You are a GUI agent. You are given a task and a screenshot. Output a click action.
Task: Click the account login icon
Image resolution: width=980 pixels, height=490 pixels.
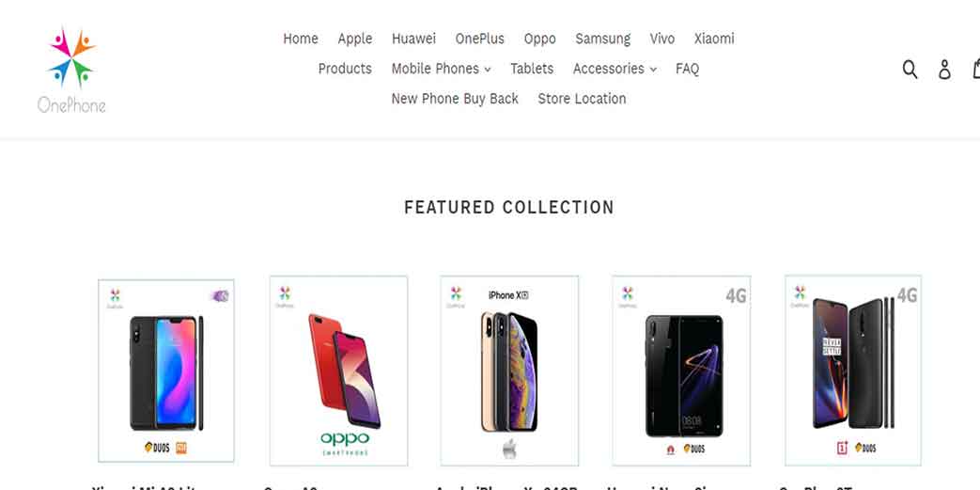pos(944,70)
